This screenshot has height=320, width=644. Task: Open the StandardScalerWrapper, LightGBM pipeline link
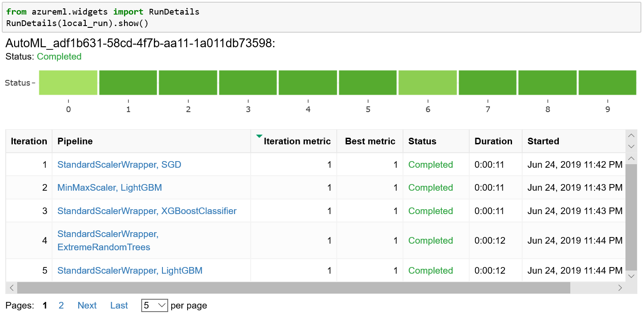(x=130, y=271)
